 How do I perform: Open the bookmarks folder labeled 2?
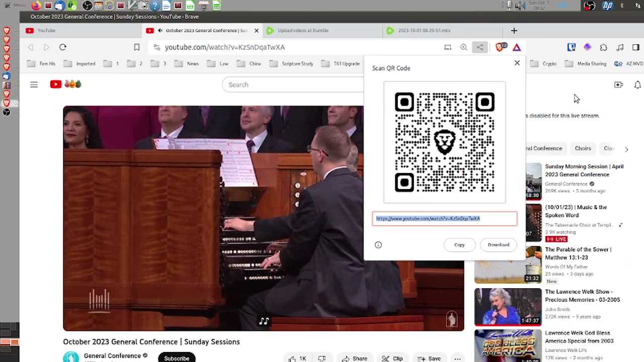click(135, 64)
